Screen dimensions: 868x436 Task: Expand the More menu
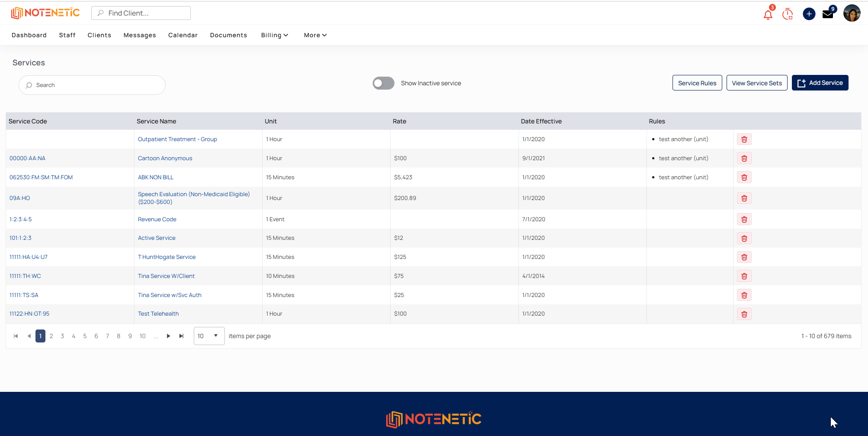pos(315,35)
